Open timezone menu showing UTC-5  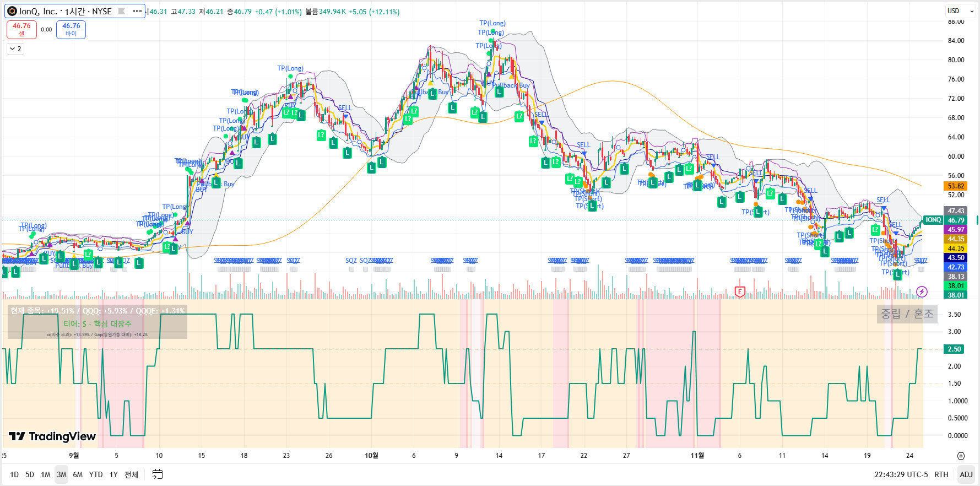pos(901,474)
